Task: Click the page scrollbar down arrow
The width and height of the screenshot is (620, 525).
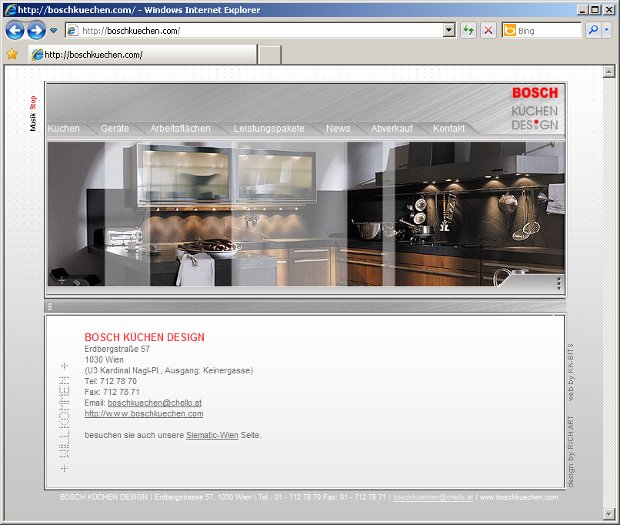Action: click(609, 513)
